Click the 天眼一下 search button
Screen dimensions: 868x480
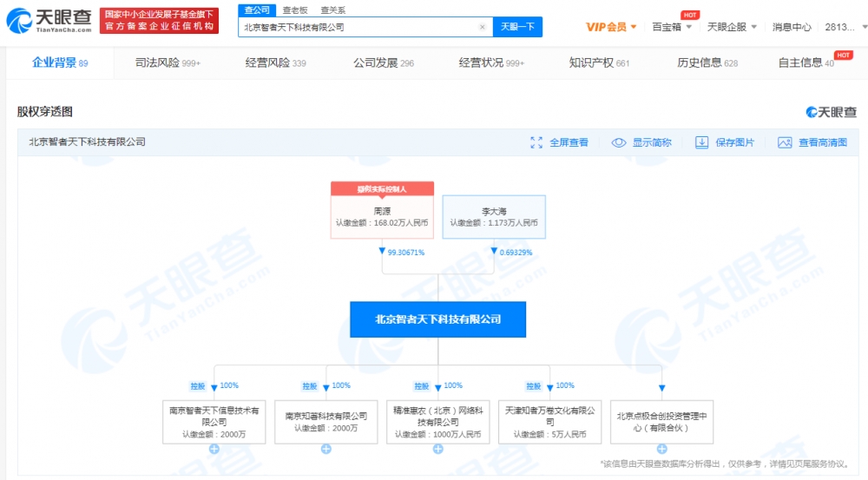[x=517, y=27]
